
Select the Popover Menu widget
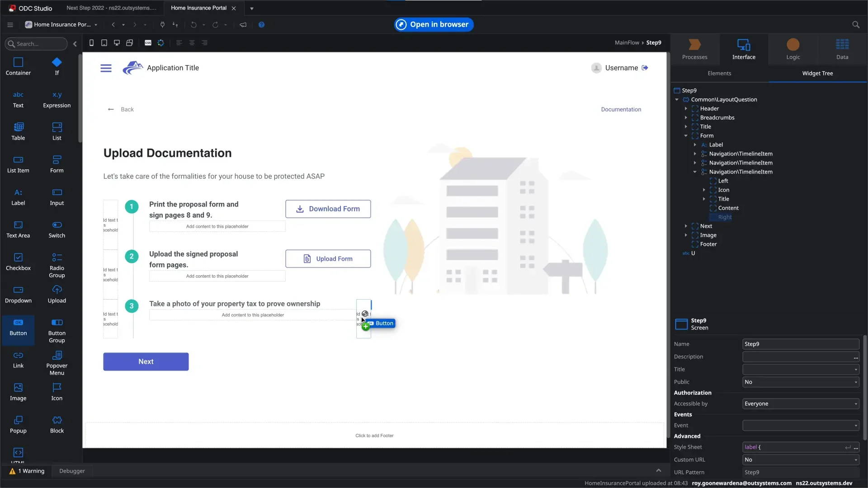click(x=57, y=362)
